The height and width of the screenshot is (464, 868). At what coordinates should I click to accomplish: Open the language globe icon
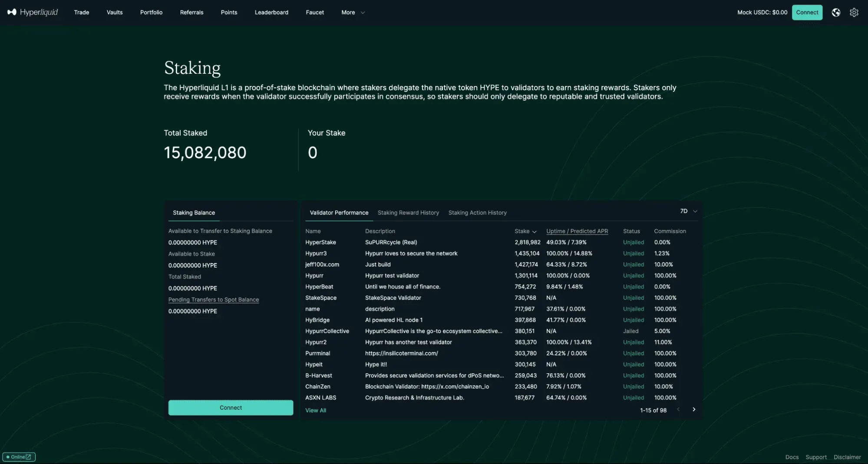click(836, 13)
